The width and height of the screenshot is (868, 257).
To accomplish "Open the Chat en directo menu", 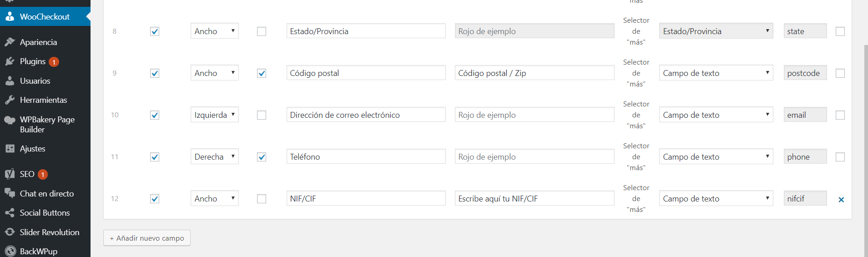I will coord(46,194).
